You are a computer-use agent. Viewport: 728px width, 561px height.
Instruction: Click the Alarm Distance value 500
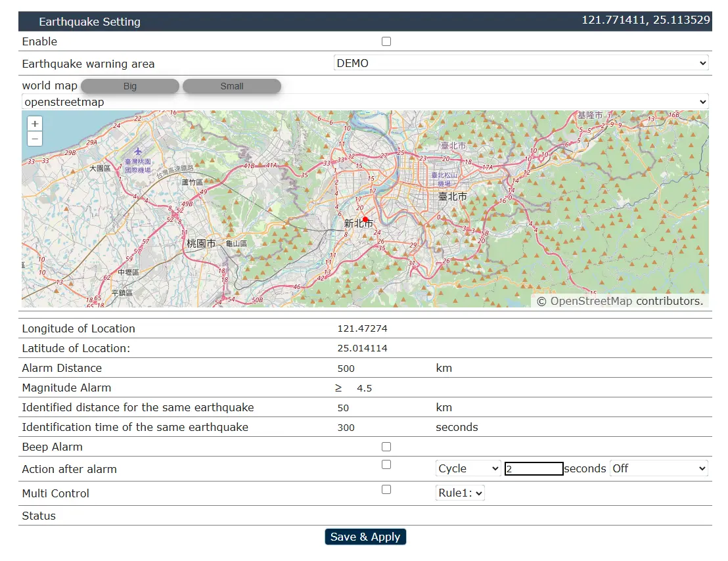(346, 369)
